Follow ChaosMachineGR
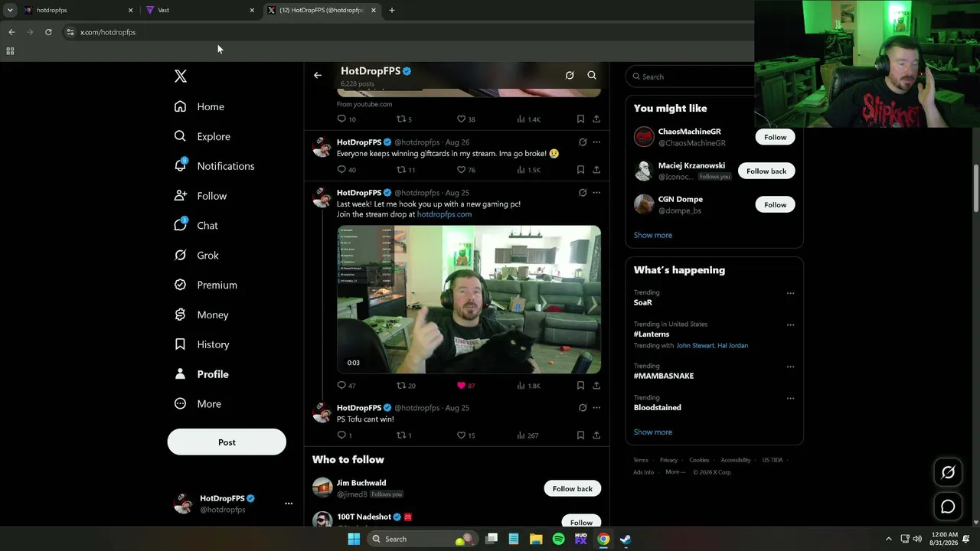 point(775,137)
